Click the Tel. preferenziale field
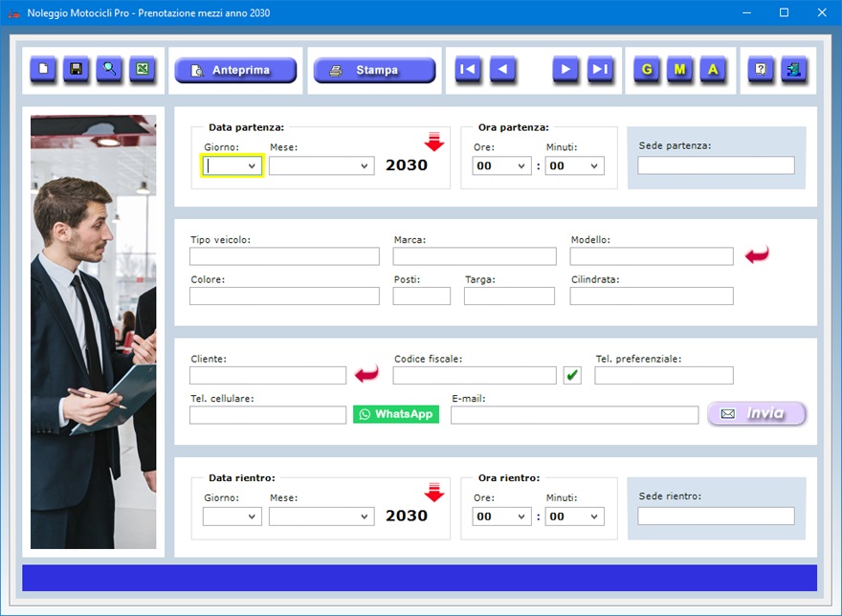Viewport: 842px width, 616px height. [x=664, y=375]
